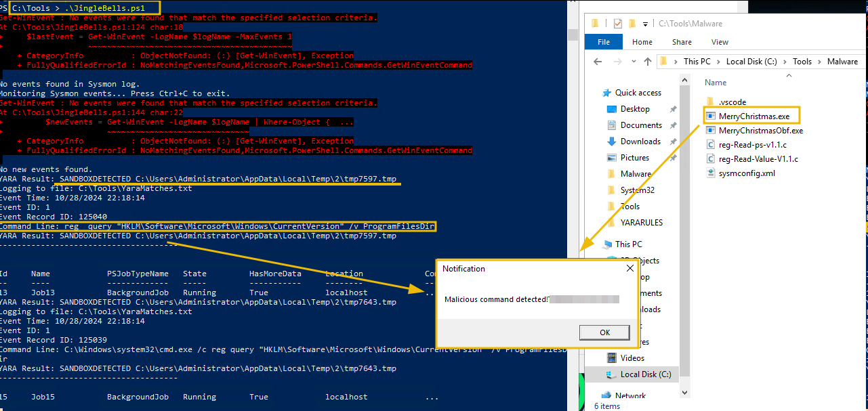This screenshot has width=868, height=411.
Task: Click the Properties quick access toolbar icon
Action: click(x=617, y=24)
